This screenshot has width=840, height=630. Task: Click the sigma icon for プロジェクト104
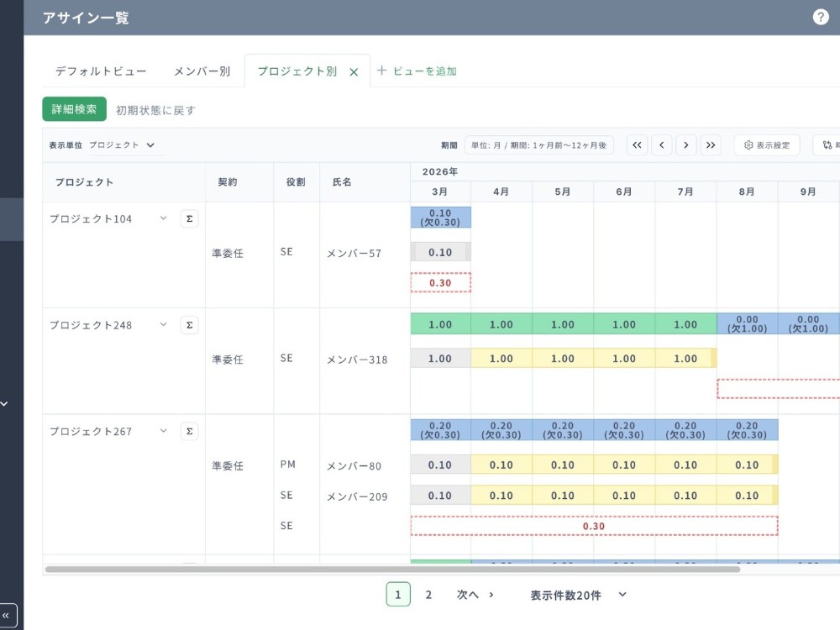tap(189, 218)
